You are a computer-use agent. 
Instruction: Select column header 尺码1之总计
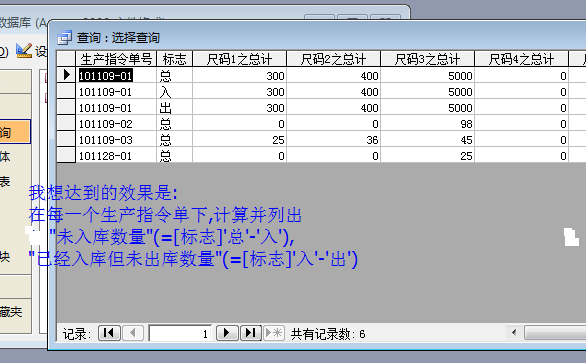[x=240, y=59]
